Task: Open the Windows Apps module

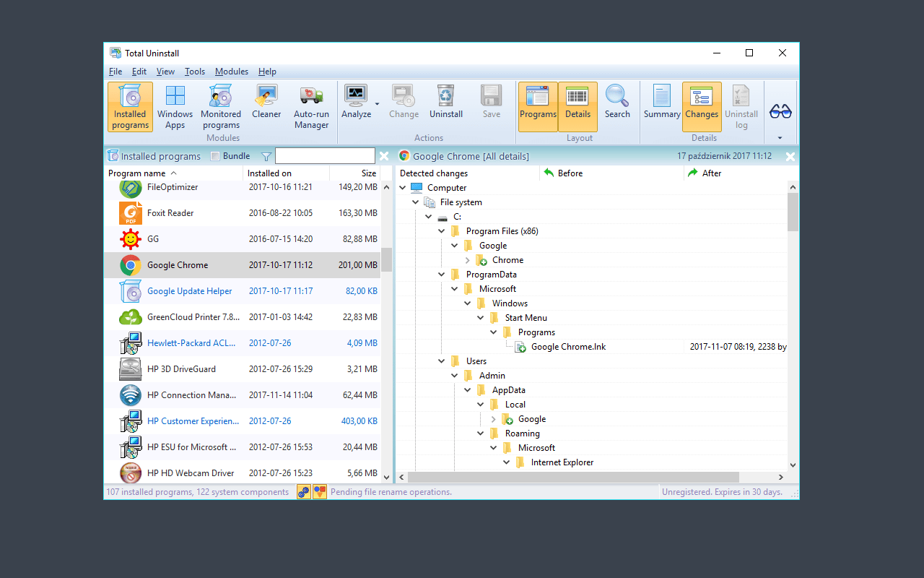Action: click(x=175, y=107)
